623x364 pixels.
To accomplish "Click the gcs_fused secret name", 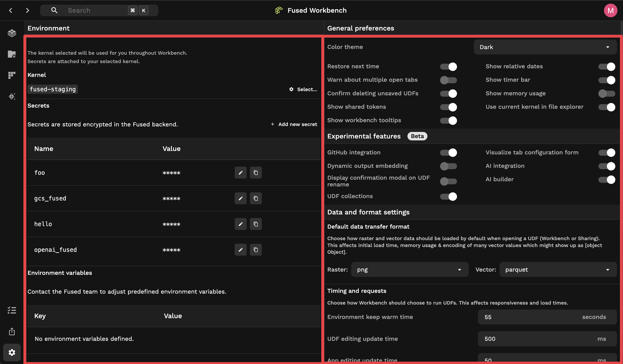I will coord(50,198).
